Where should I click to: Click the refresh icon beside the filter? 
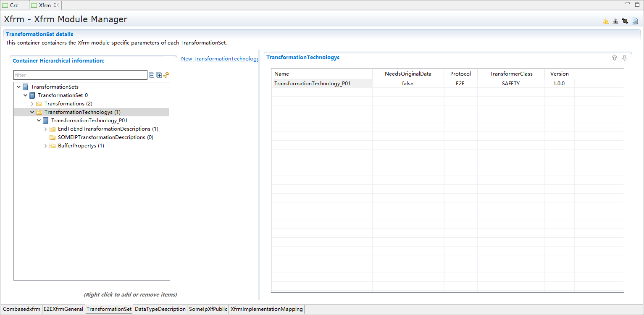tap(166, 75)
